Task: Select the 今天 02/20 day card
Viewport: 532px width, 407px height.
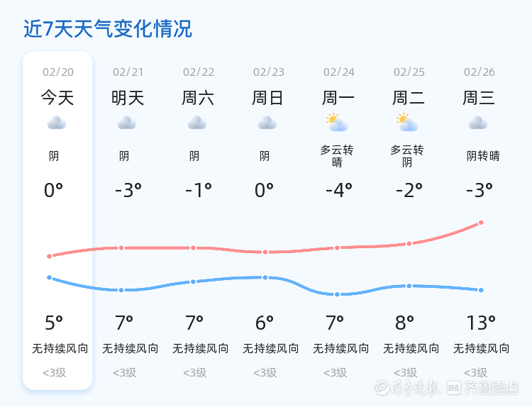Action: (57, 221)
